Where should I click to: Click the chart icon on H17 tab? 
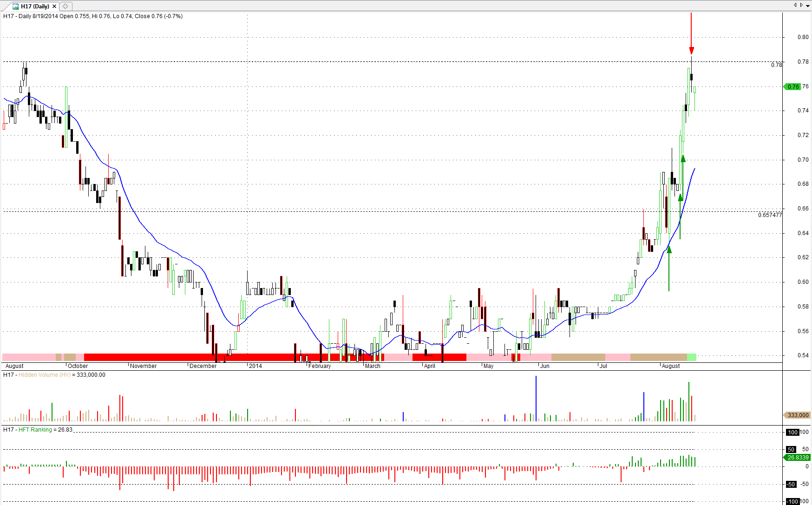click(x=16, y=7)
